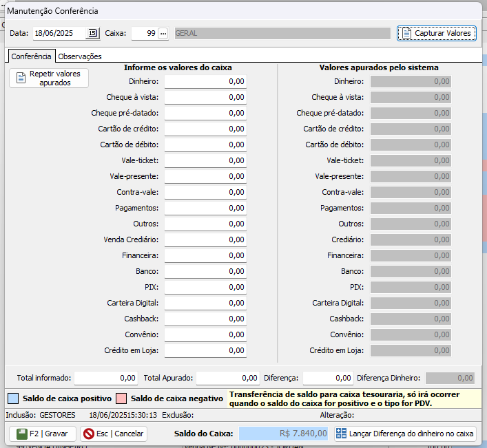The height and width of the screenshot is (448, 487).
Task: Click the PIX informed value field
Action: tap(205, 287)
